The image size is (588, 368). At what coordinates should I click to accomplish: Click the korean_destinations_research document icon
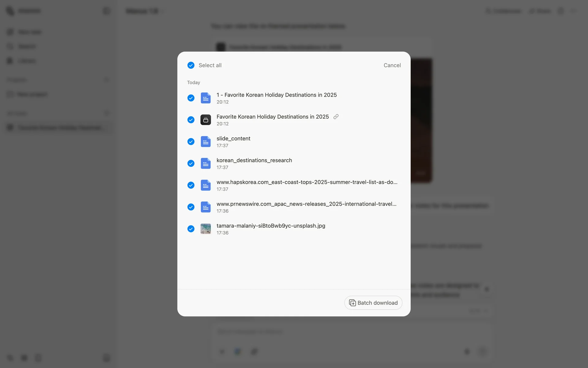point(205,163)
